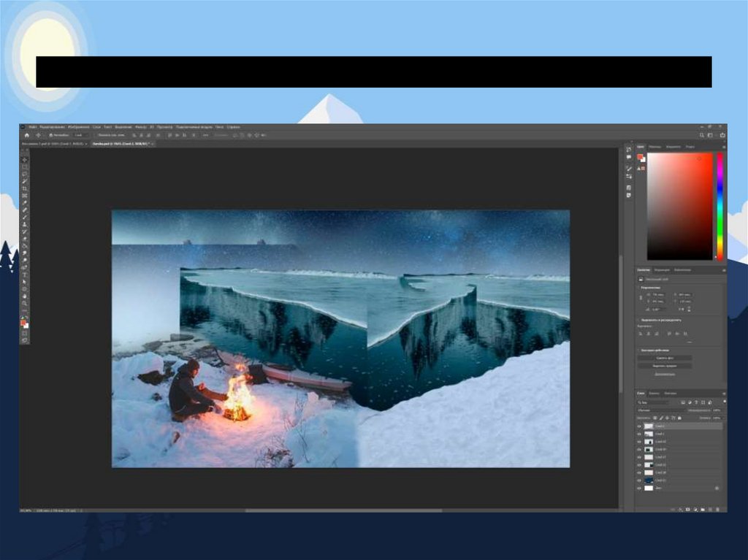
Task: Click the Share icon at top right
Action: (722, 136)
